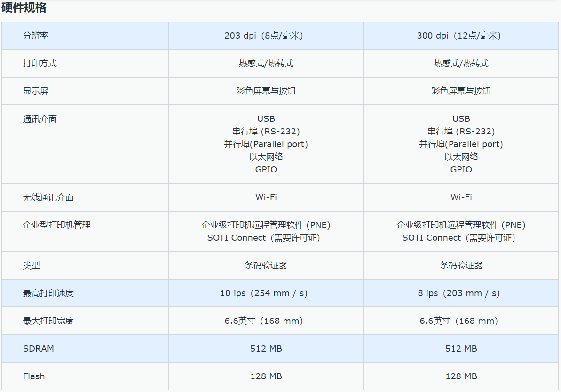Click the 显示屏 row label
This screenshot has height=392, width=561.
click(36, 91)
